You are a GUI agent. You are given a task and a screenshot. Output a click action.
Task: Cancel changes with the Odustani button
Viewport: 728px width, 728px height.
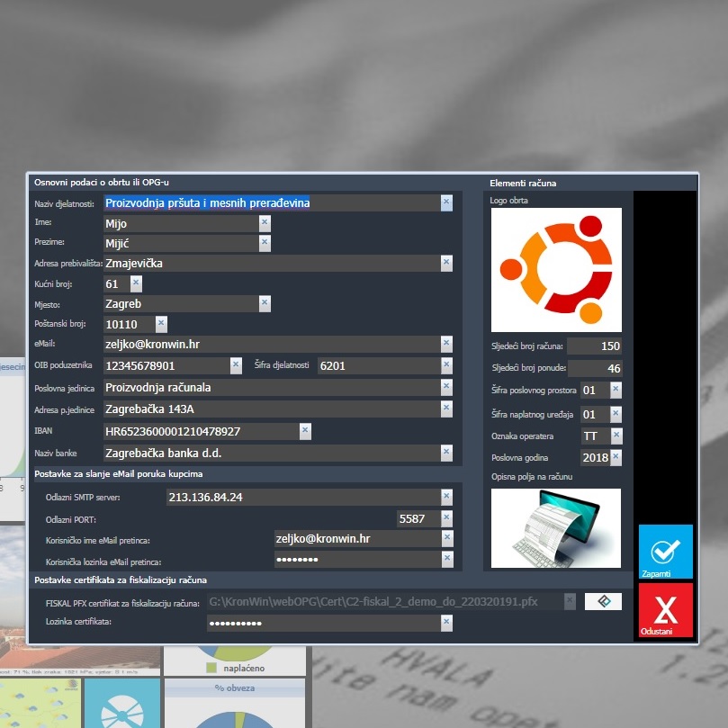tap(665, 609)
